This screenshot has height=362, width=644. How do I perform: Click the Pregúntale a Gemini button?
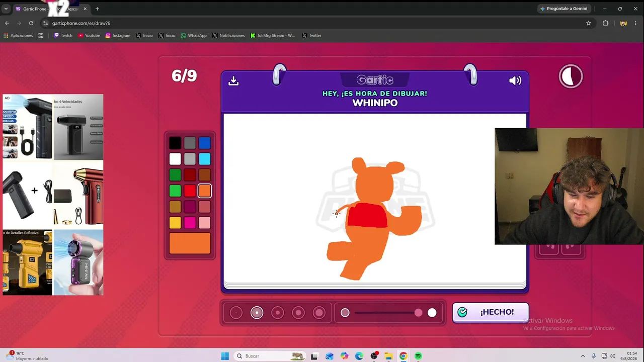click(563, 9)
